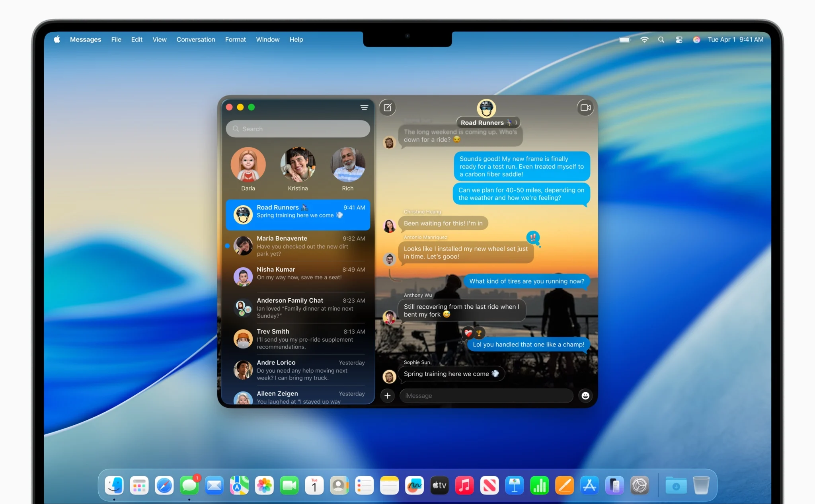The height and width of the screenshot is (504, 815).
Task: Click the Search field in sidebar
Action: pyautogui.click(x=298, y=129)
